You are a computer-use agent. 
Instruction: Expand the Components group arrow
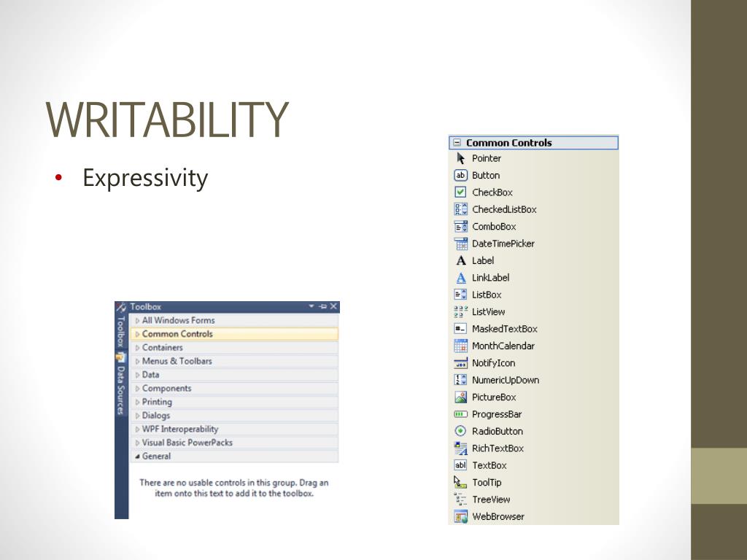[x=137, y=389]
